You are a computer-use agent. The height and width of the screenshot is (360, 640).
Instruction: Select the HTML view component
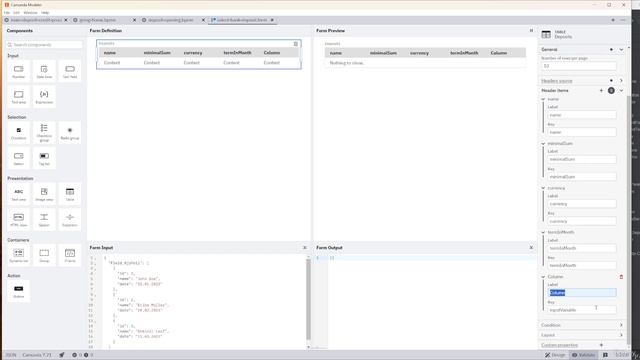click(18, 220)
